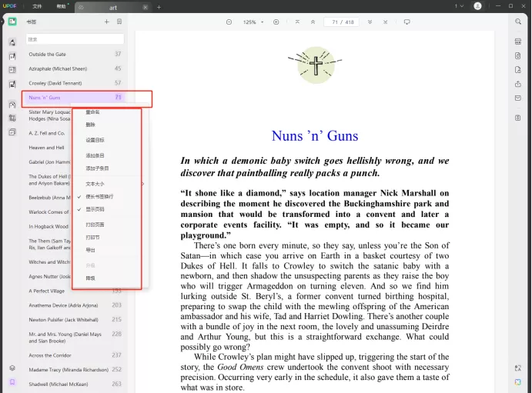Viewport: 532px width, 393px height.
Task: Open the 文件 menu
Action: click(x=37, y=6)
